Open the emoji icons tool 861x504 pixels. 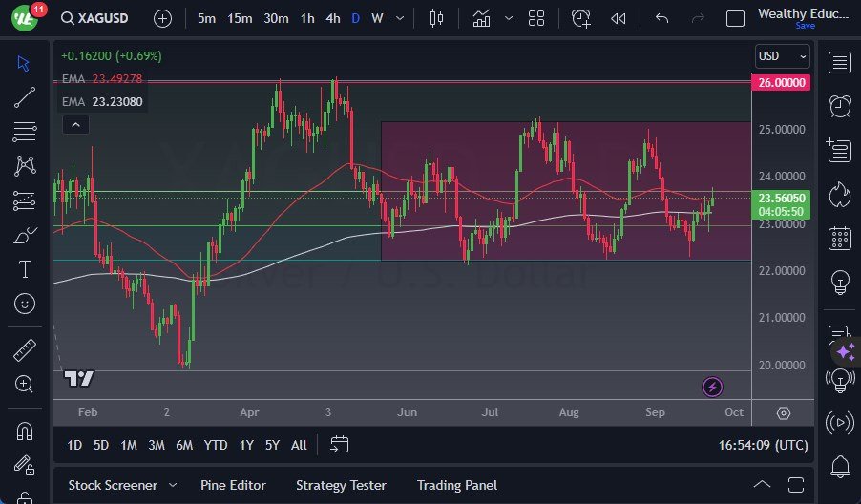25,304
